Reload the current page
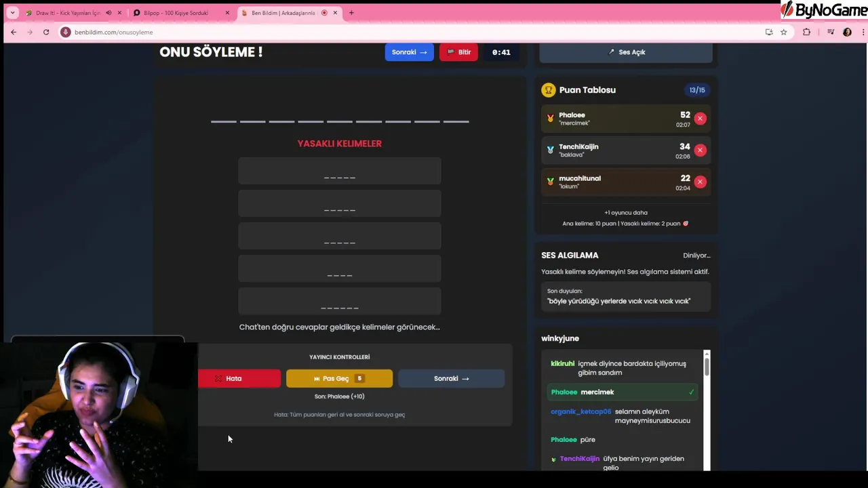The width and height of the screenshot is (868, 488). click(x=46, y=32)
